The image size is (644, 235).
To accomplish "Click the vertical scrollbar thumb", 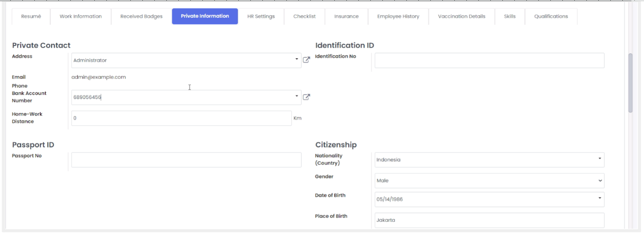I will click(630, 83).
